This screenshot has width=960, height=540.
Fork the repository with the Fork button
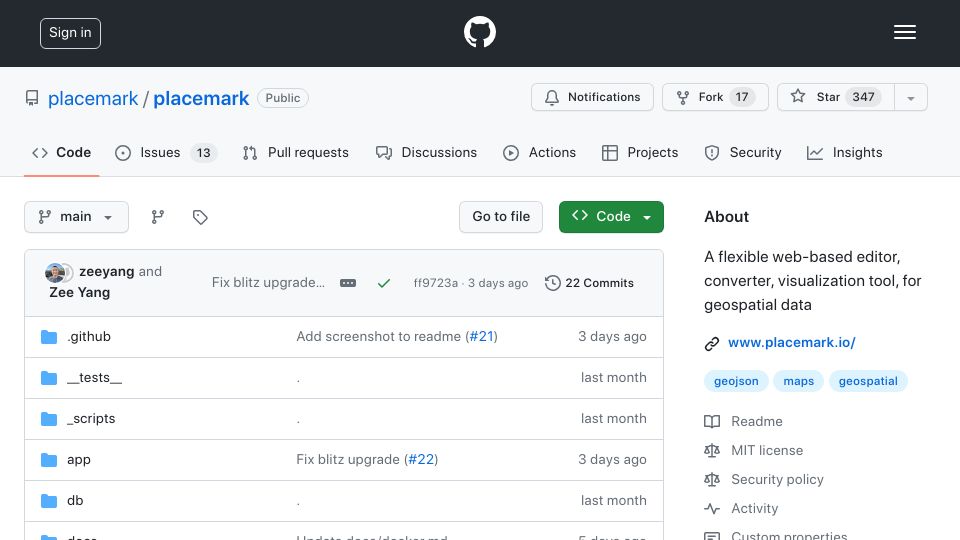[x=715, y=97]
